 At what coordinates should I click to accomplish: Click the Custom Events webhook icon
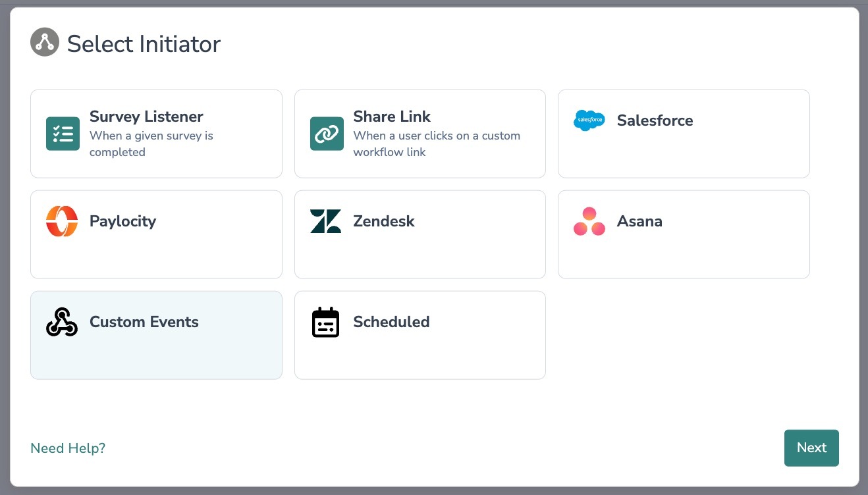point(62,322)
